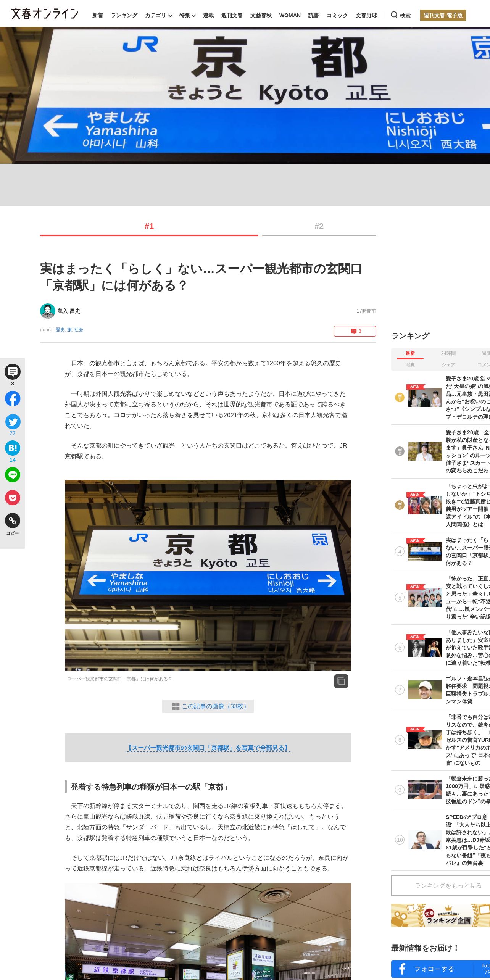Share article via LINE icon

tap(13, 475)
